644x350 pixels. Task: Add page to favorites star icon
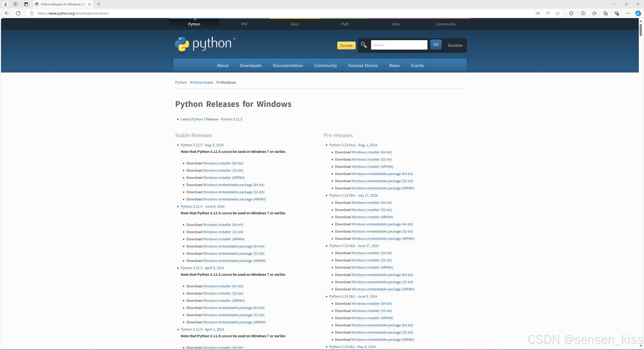[x=558, y=13]
